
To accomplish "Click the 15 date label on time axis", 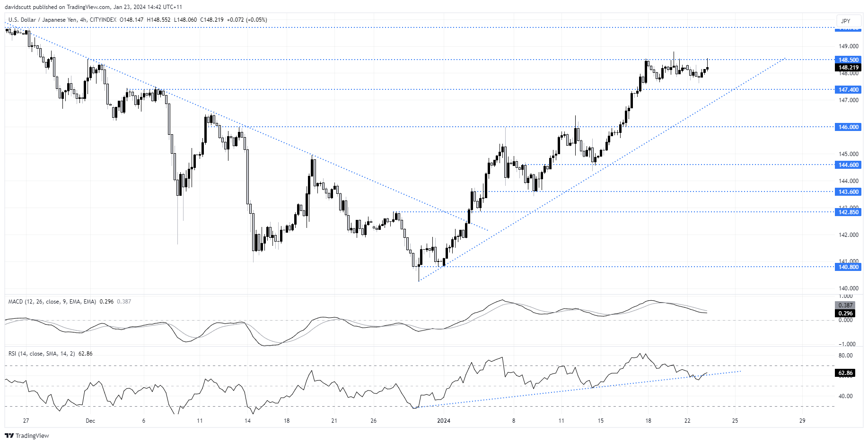I will (601, 421).
